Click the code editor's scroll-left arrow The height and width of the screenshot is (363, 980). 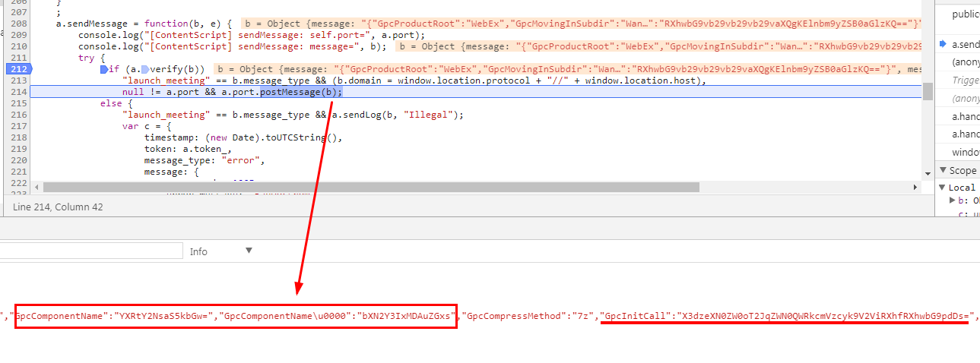point(36,187)
